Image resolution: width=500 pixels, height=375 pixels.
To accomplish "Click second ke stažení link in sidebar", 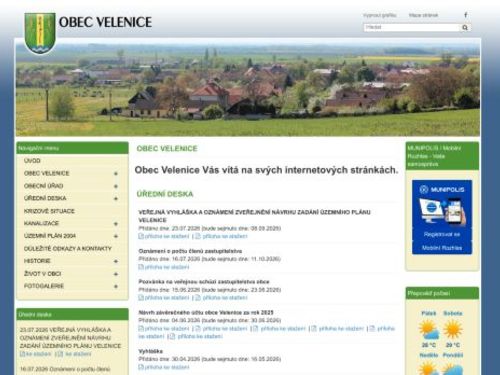I will pyautogui.click(x=75, y=354).
